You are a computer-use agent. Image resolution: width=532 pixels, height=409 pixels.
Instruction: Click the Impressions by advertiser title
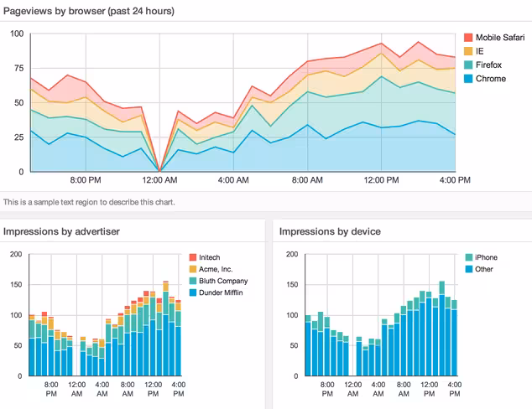click(61, 231)
